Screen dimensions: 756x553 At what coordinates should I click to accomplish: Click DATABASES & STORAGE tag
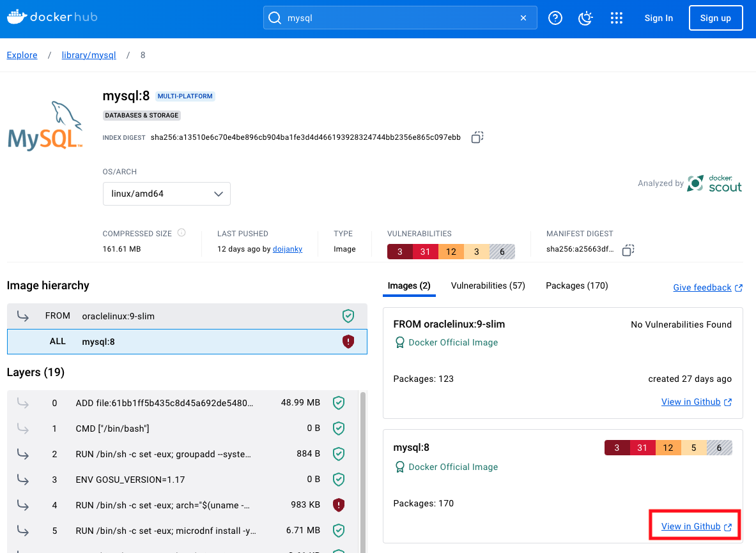pos(142,115)
